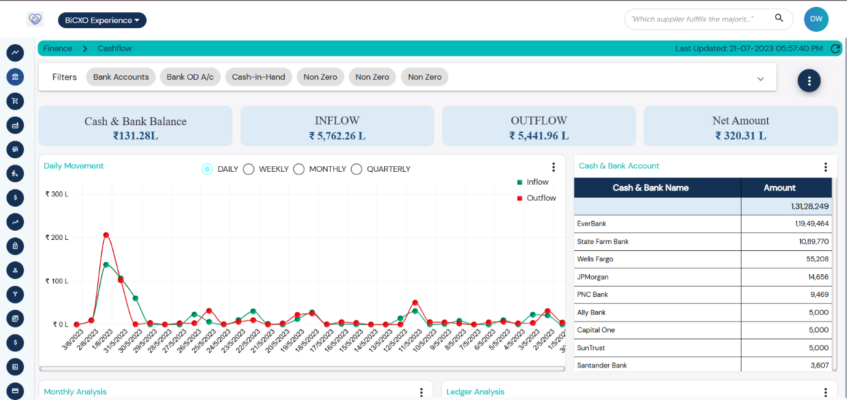Open the funnel filter sidebar icon
Screen dimensions: 847x400
click(15, 294)
